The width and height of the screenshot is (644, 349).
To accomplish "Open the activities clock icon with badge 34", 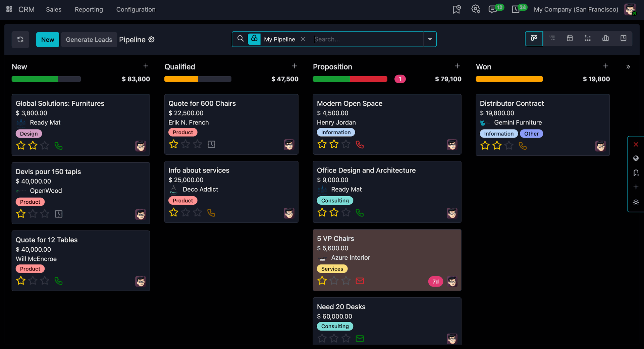I will (516, 9).
